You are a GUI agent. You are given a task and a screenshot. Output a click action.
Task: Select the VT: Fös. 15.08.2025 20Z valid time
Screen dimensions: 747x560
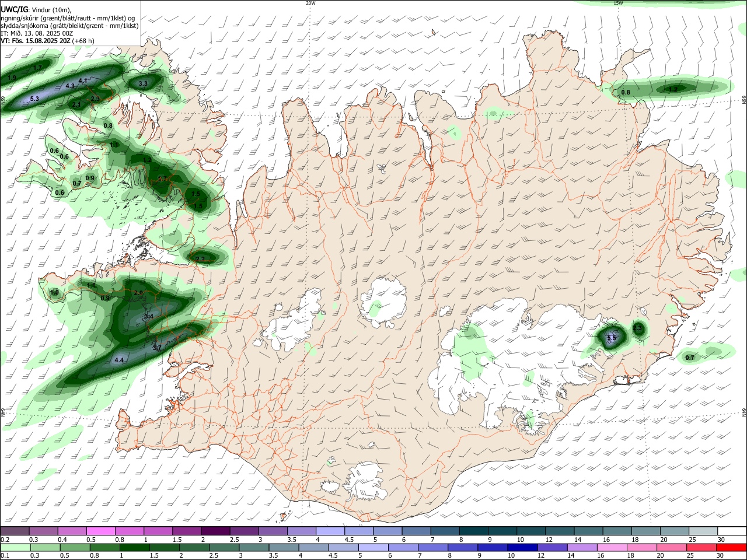click(36, 41)
